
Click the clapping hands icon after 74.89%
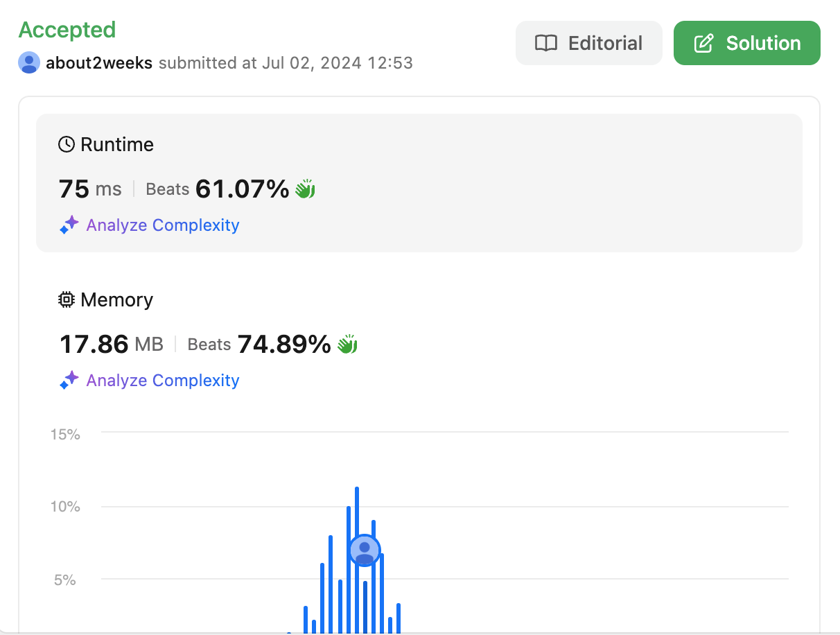pyautogui.click(x=347, y=344)
